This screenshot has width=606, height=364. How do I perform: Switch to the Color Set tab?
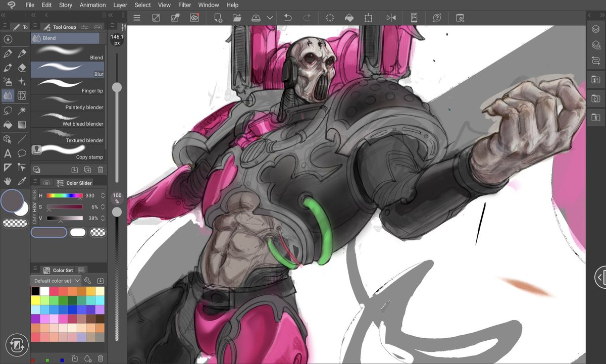point(59,270)
